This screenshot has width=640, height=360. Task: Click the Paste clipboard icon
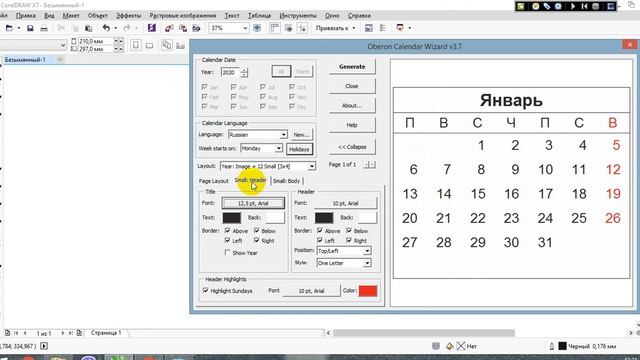click(88, 28)
